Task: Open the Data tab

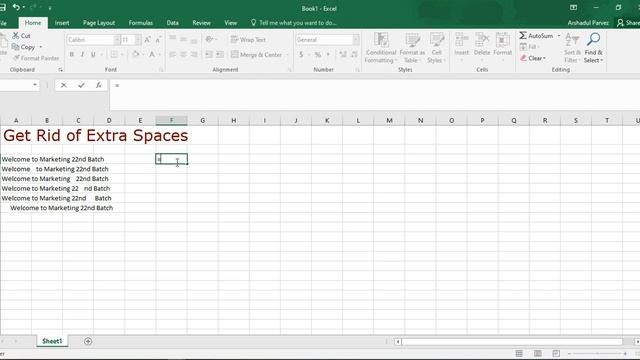Action: pos(172,23)
